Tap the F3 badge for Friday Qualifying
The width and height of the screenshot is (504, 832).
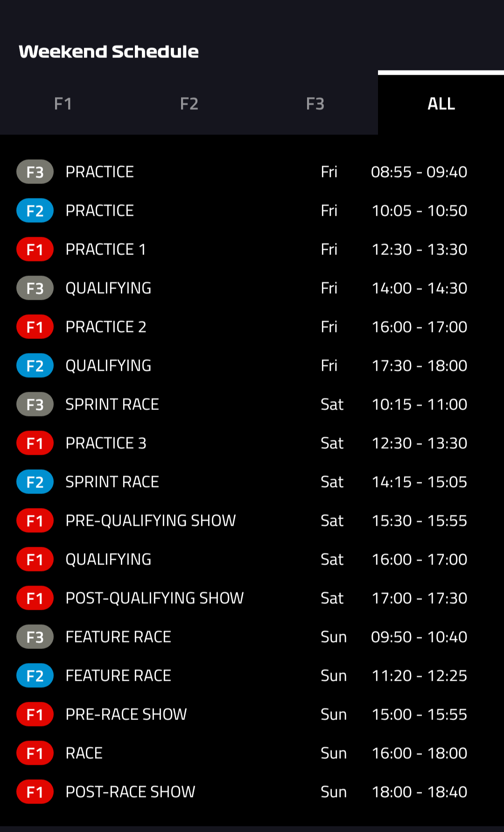click(35, 288)
